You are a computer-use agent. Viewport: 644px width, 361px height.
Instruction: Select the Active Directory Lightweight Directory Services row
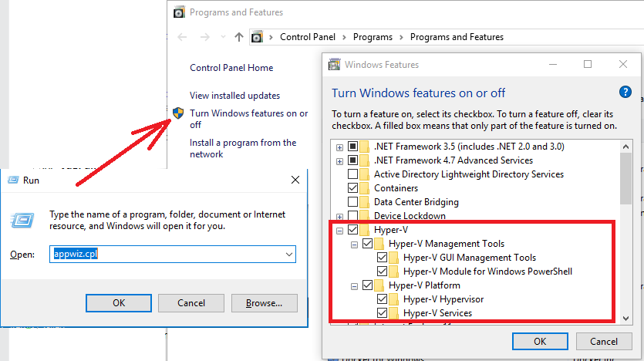click(469, 174)
